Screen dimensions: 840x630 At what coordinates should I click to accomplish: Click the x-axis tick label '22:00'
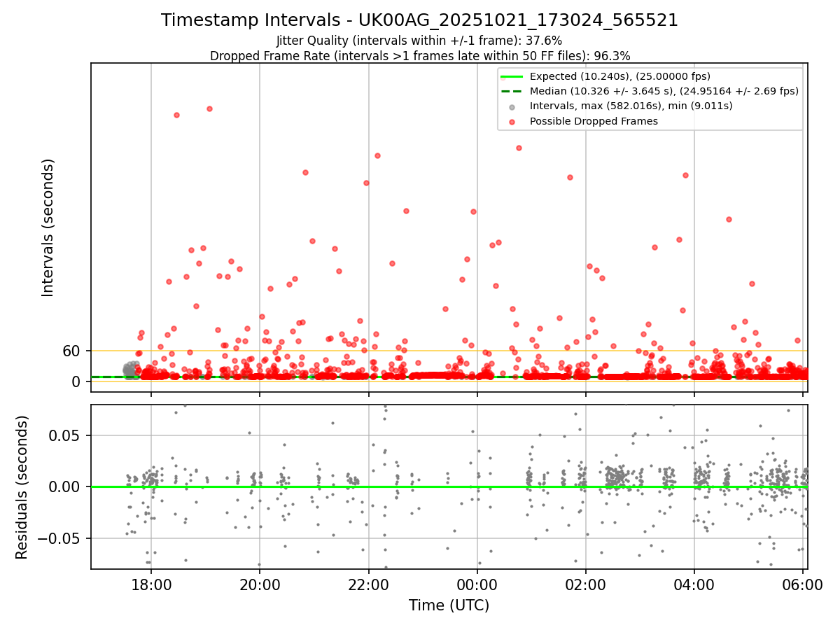click(368, 584)
